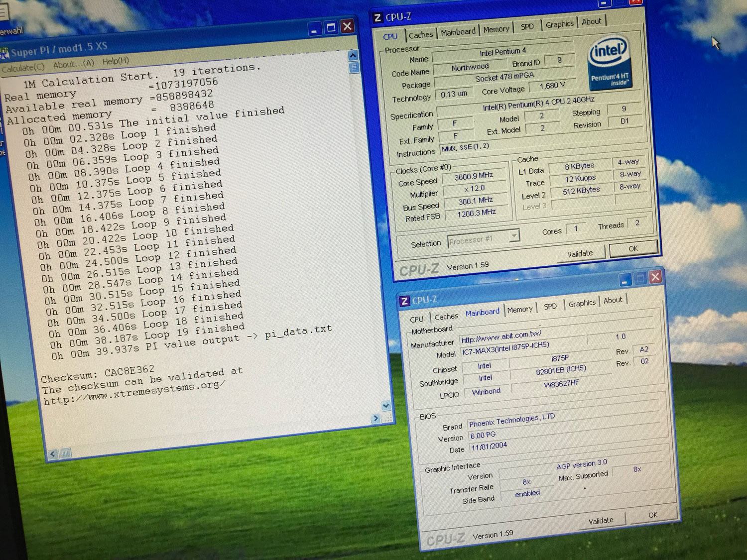
Task: Click OK in the upper CPU-Z window
Action: point(633,248)
